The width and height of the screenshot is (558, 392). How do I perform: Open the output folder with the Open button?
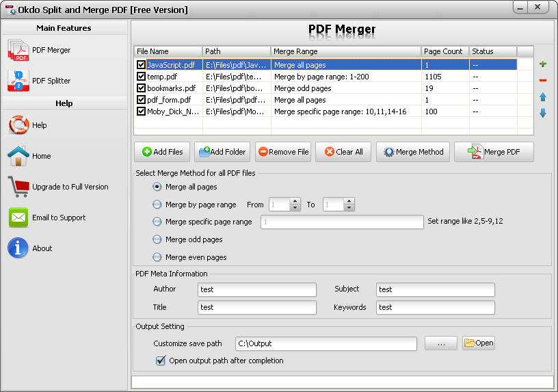point(479,343)
